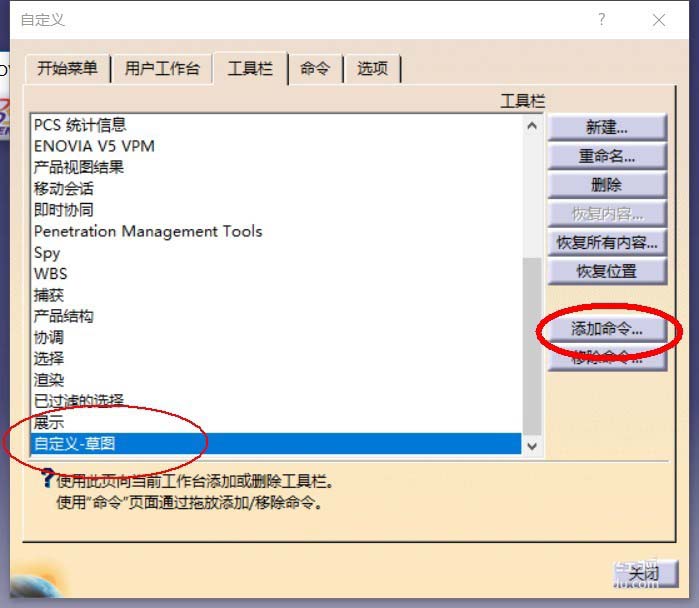Click the 恢复位置 button

click(607, 271)
